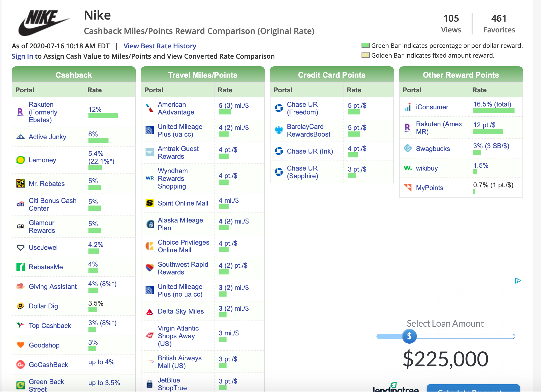The width and height of the screenshot is (541, 392).
Task: Click the Spirit Online Mall yellow icon
Action: (149, 203)
